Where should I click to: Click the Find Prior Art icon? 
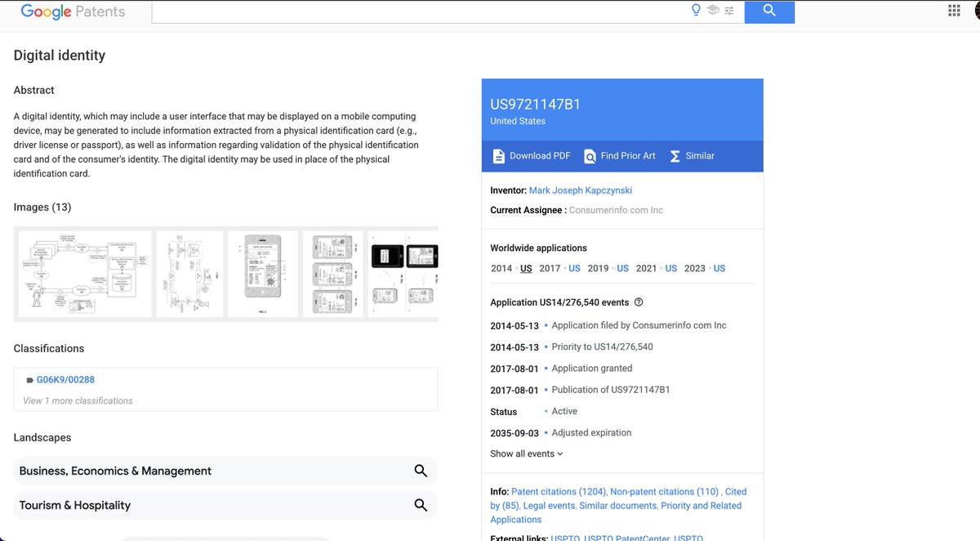coord(590,156)
